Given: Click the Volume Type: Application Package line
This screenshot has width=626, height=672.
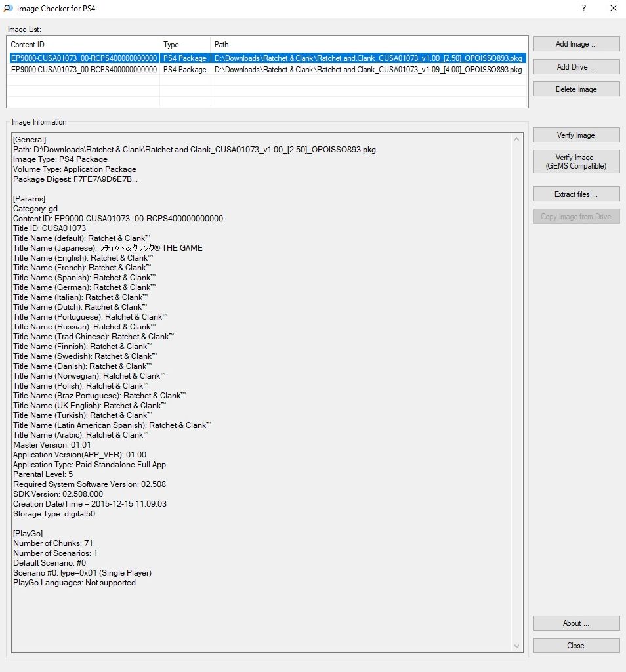Looking at the screenshot, I should point(75,169).
